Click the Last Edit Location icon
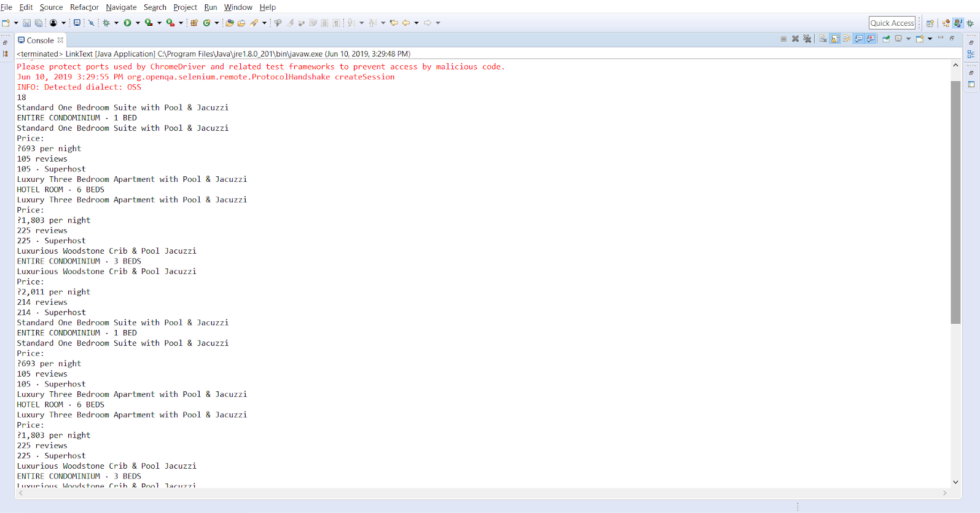This screenshot has height=513, width=980. [x=393, y=23]
